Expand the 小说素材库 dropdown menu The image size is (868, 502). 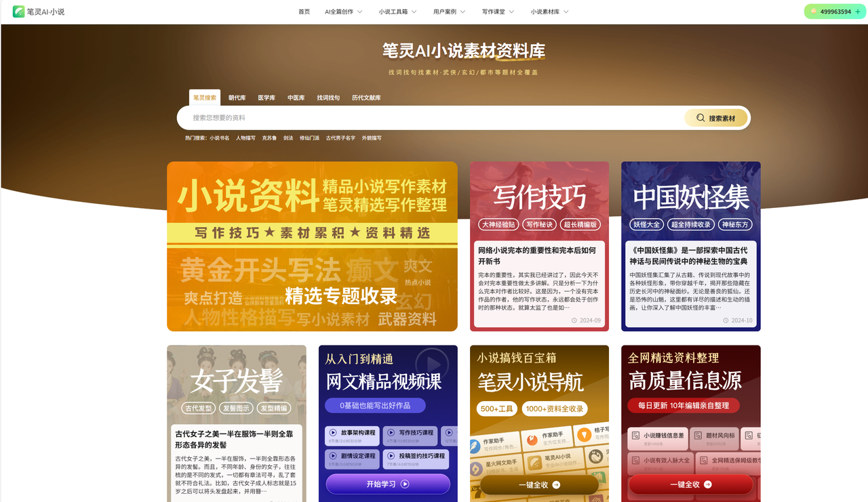(x=550, y=12)
